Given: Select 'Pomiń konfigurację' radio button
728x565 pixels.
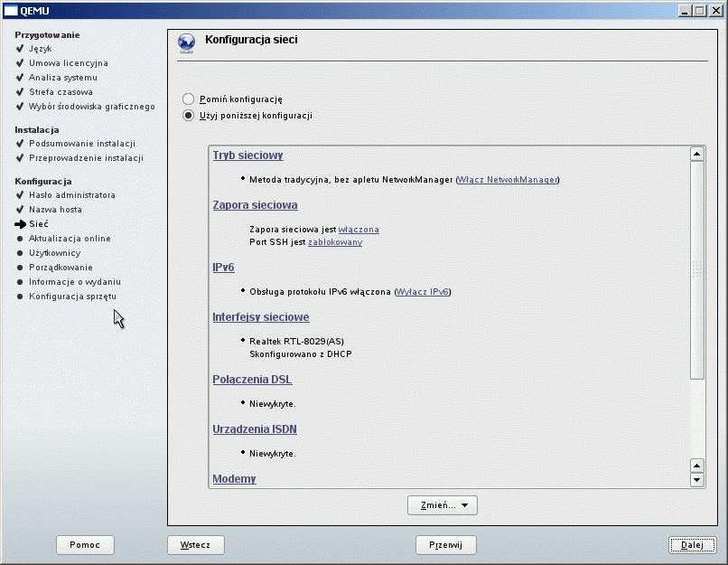Looking at the screenshot, I should point(188,99).
